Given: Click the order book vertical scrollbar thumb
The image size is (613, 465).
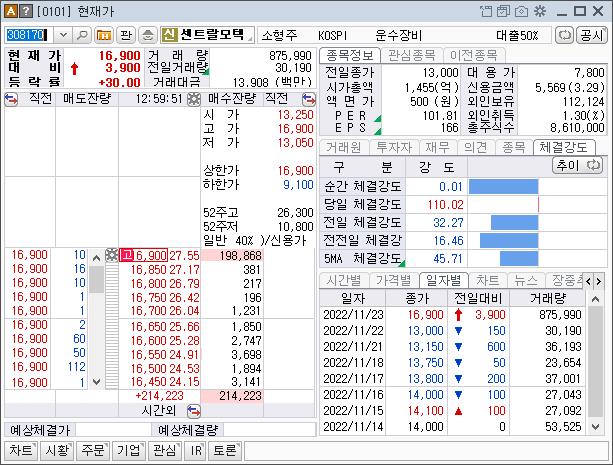Looking at the screenshot, I should click(x=97, y=280).
